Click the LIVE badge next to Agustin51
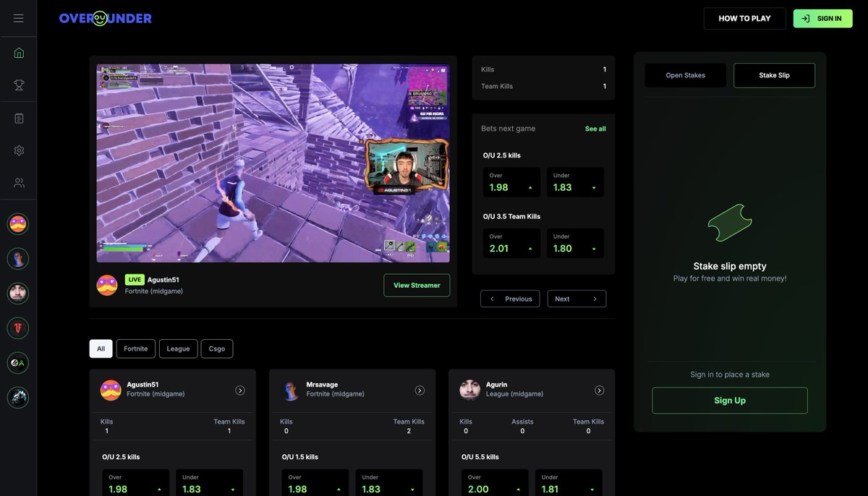The height and width of the screenshot is (496, 868). tap(135, 280)
